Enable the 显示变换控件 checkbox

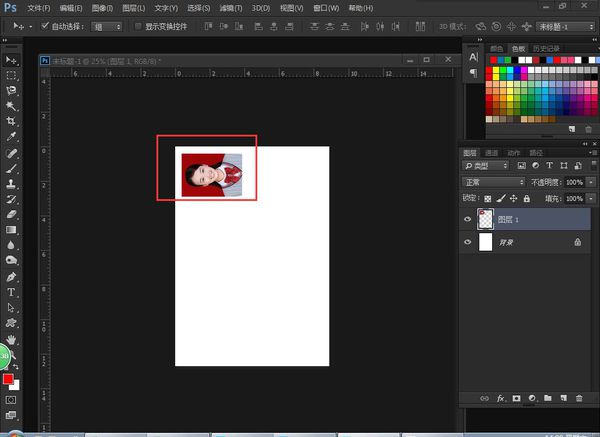tap(138, 27)
